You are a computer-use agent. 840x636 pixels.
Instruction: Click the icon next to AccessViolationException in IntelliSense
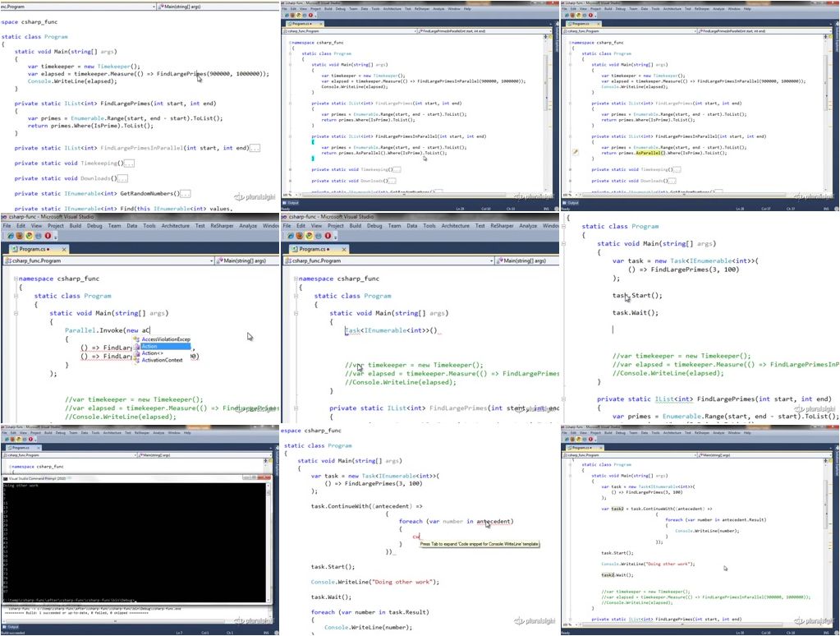coord(136,339)
